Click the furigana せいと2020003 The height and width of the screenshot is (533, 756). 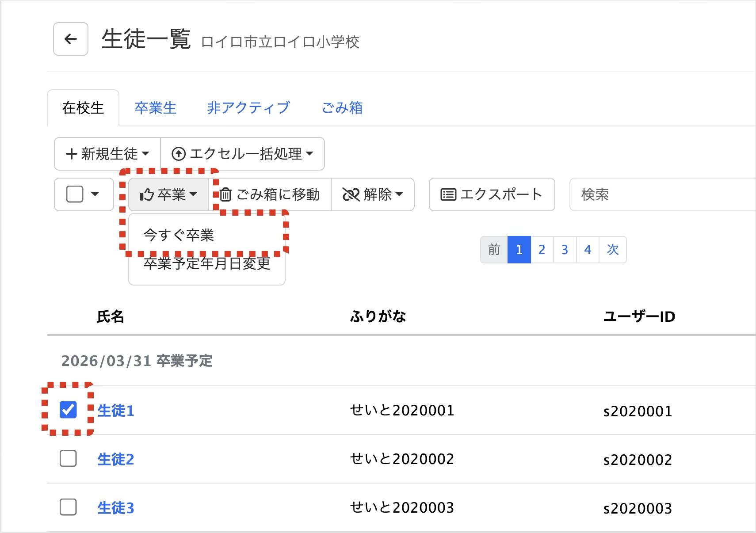[402, 508]
